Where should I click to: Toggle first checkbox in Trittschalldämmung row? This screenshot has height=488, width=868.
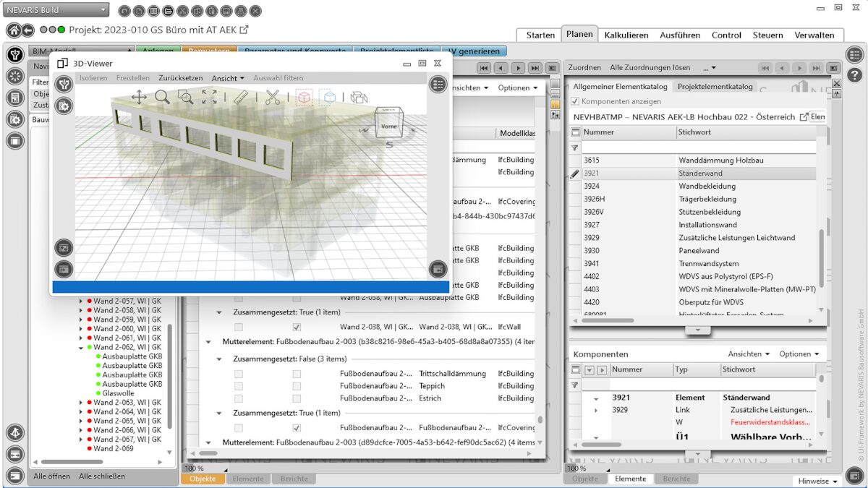click(238, 374)
